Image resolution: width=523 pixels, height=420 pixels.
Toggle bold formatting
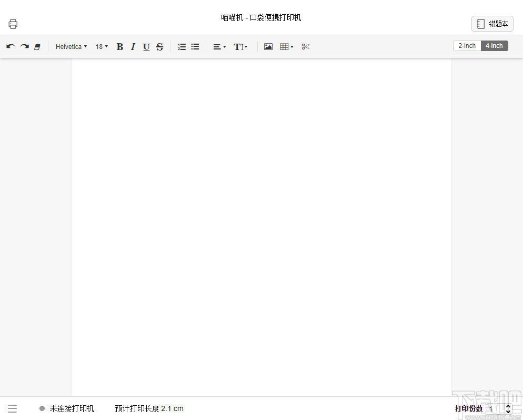click(x=119, y=46)
